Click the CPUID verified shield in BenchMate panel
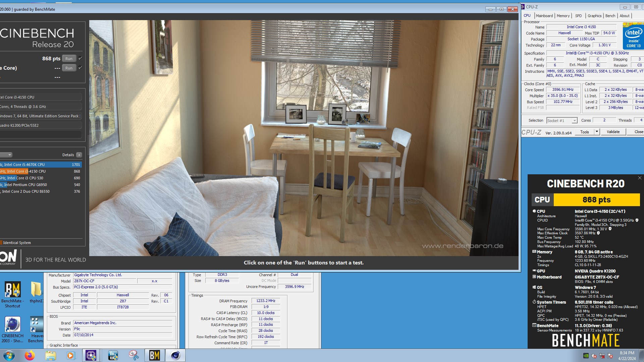Screen dimensions: 644x362 (x=637, y=220)
